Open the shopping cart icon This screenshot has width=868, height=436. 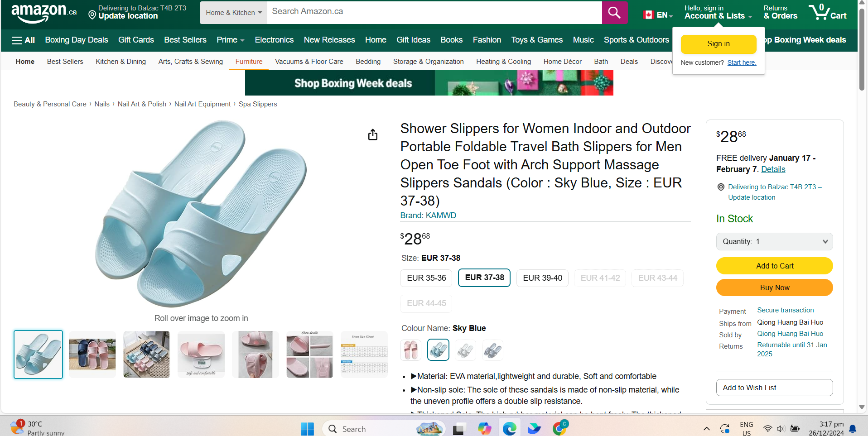click(827, 12)
